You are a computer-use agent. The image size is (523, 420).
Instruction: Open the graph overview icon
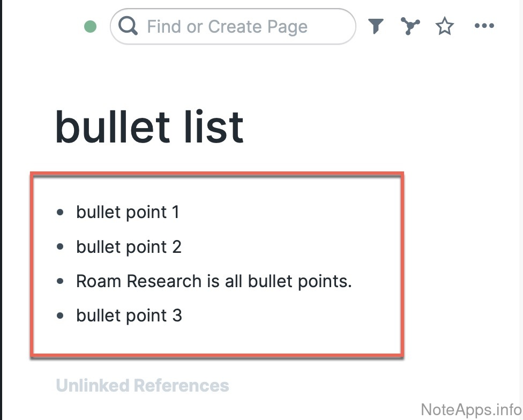pos(410,26)
